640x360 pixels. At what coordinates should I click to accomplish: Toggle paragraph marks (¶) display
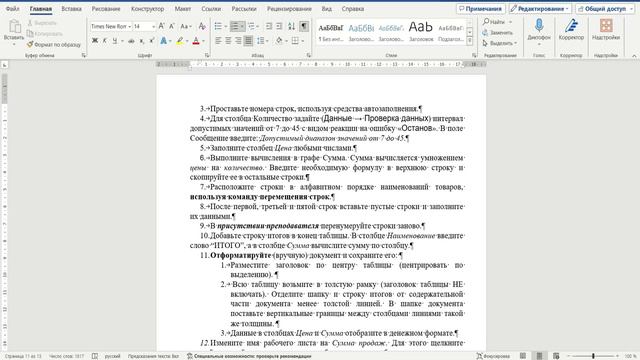point(304,26)
